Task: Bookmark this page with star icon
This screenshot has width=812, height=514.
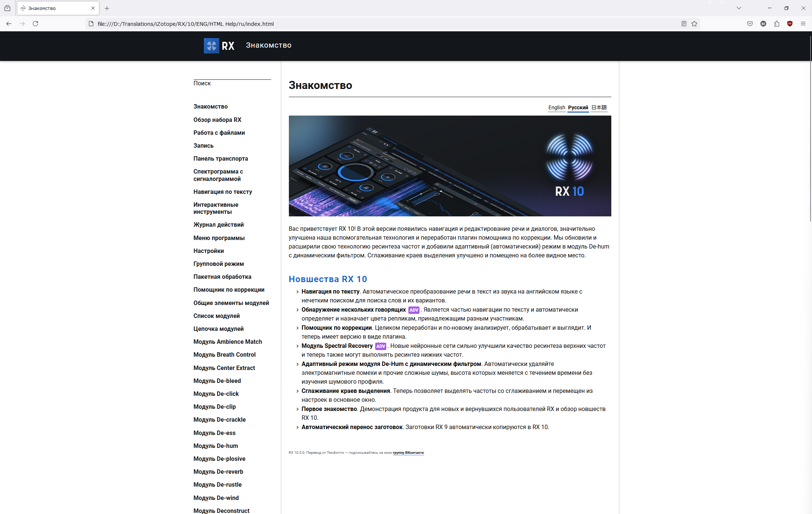Action: point(694,24)
